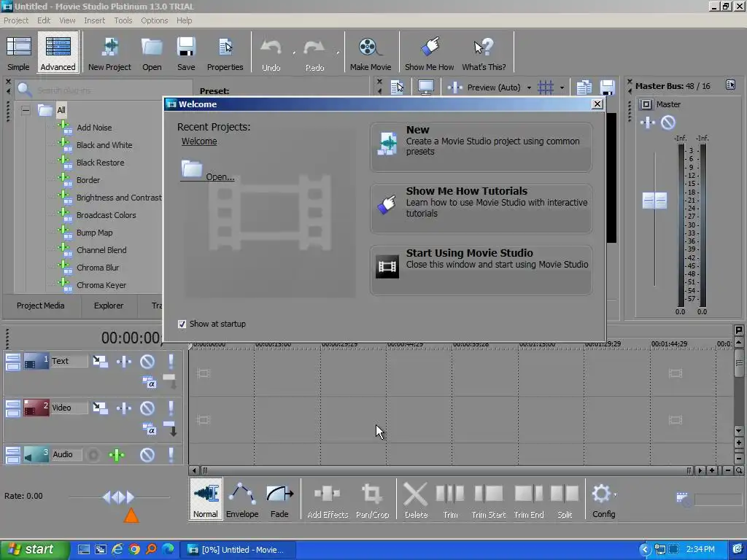Open Show Me How Tutorials in Welcome
The width and height of the screenshot is (747, 560).
481,208
